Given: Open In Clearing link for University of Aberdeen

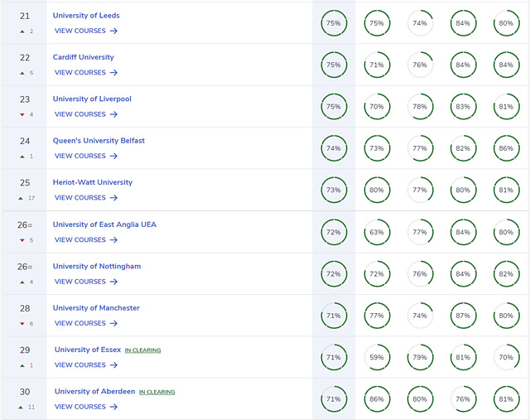Looking at the screenshot, I should (157, 392).
